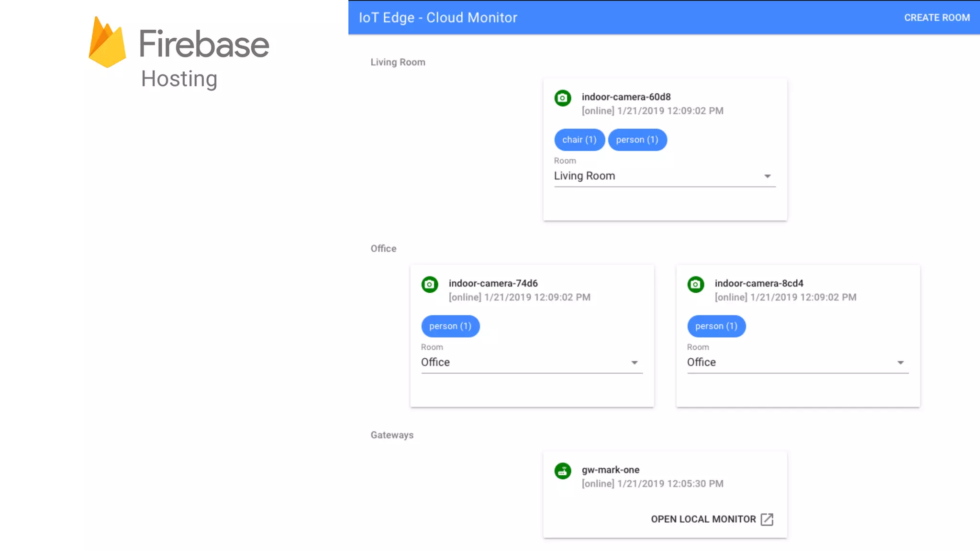Select person (1) chip on indoor-camera-60d8

637,140
